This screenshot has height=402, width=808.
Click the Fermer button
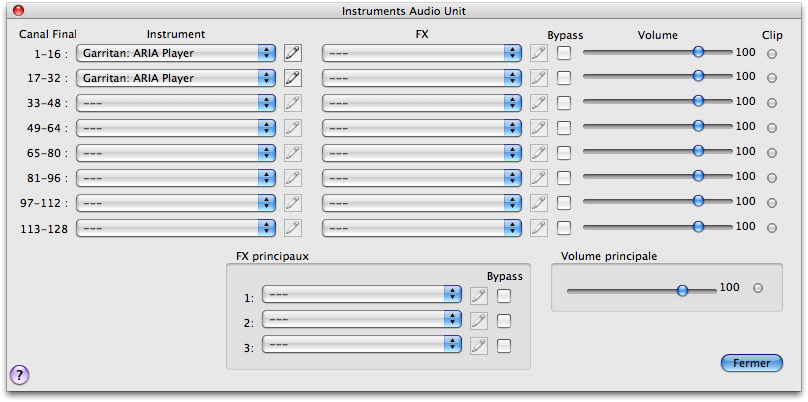(x=751, y=363)
